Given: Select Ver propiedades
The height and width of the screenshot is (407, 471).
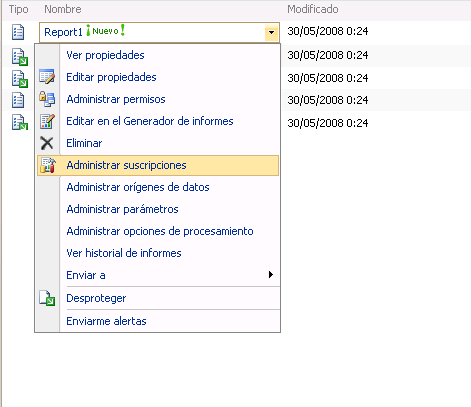Looking at the screenshot, I should [105, 55].
